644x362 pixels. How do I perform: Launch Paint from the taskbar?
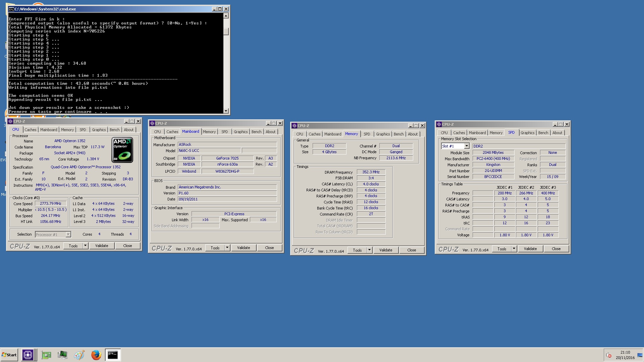79,355
